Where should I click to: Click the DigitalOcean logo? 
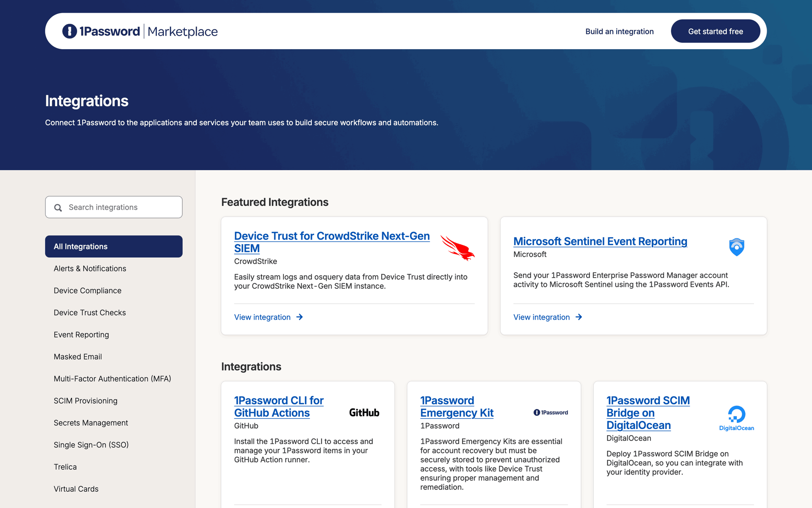tap(737, 418)
